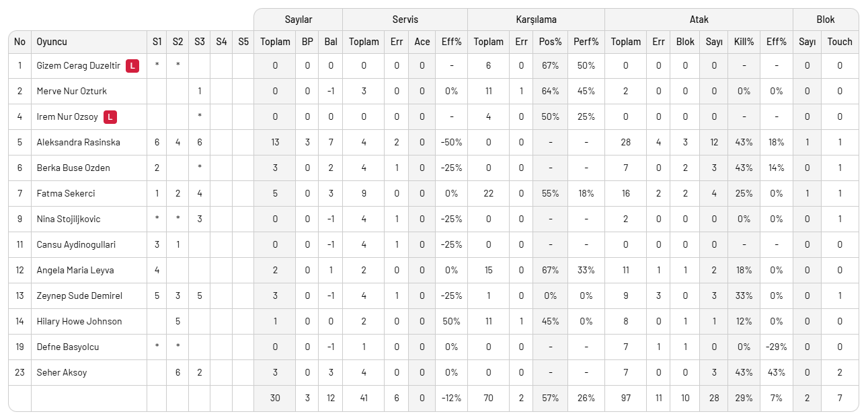
Task: Click the L libero badge next to Irem Nur Ozsoy
Action: (x=110, y=117)
